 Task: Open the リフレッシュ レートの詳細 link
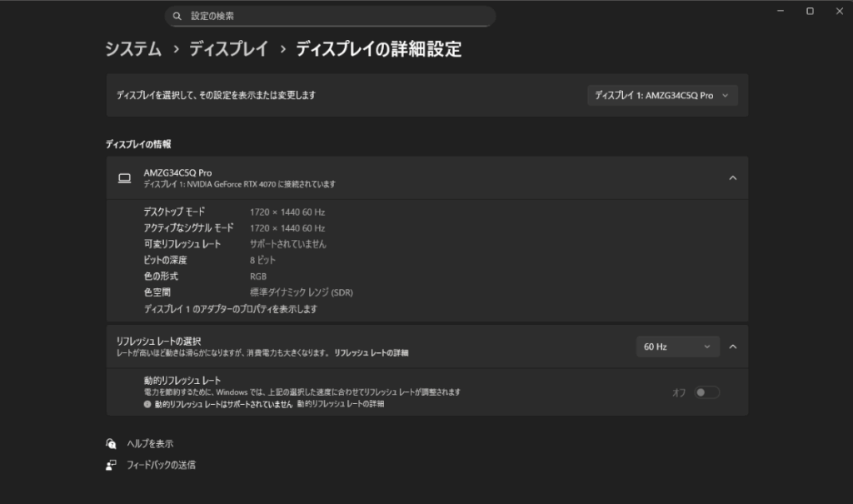(372, 353)
